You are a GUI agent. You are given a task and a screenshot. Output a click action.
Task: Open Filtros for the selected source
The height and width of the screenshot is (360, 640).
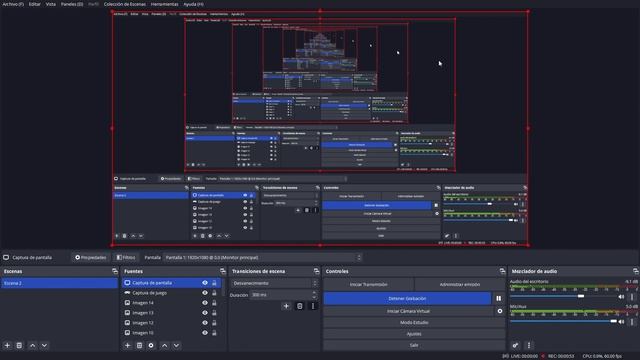point(126,258)
